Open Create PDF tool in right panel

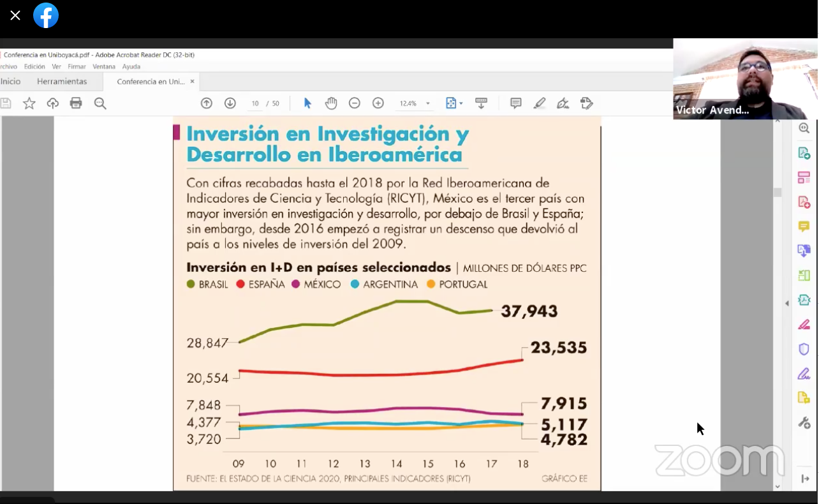click(x=804, y=202)
